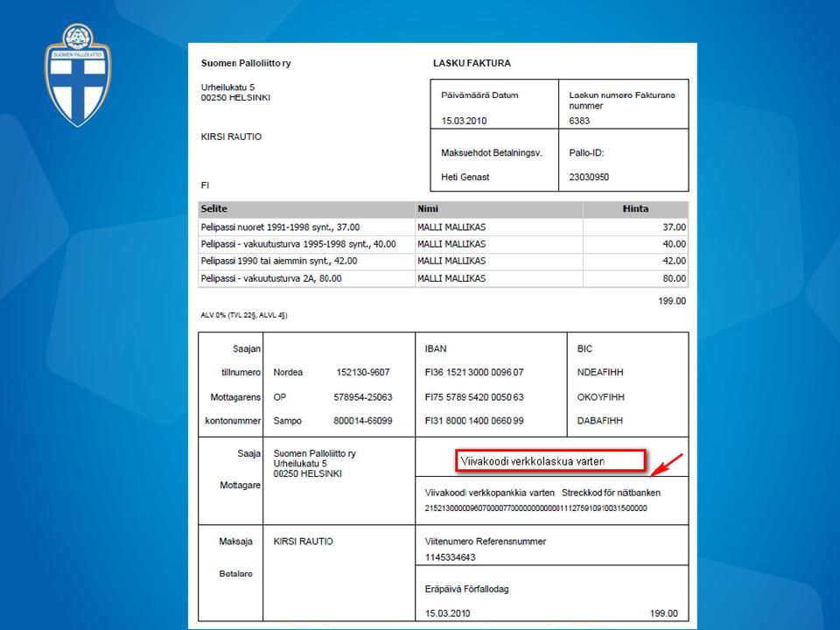
Task: Click 'Viivakoodi verkkopankkia varten' label
Action: tap(490, 493)
